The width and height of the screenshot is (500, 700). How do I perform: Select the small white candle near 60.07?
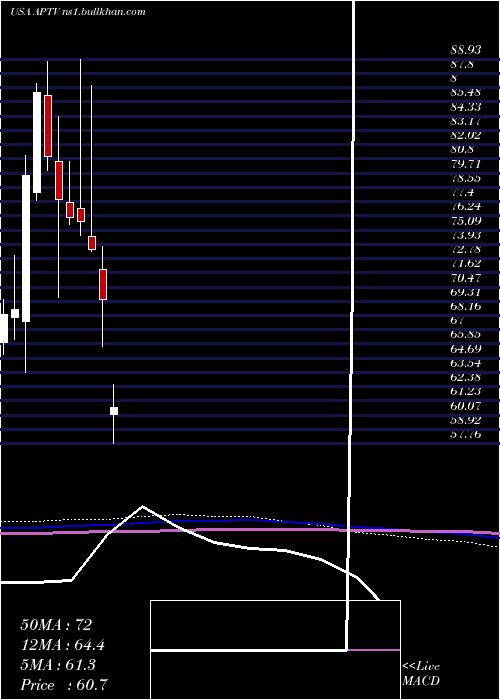[114, 411]
